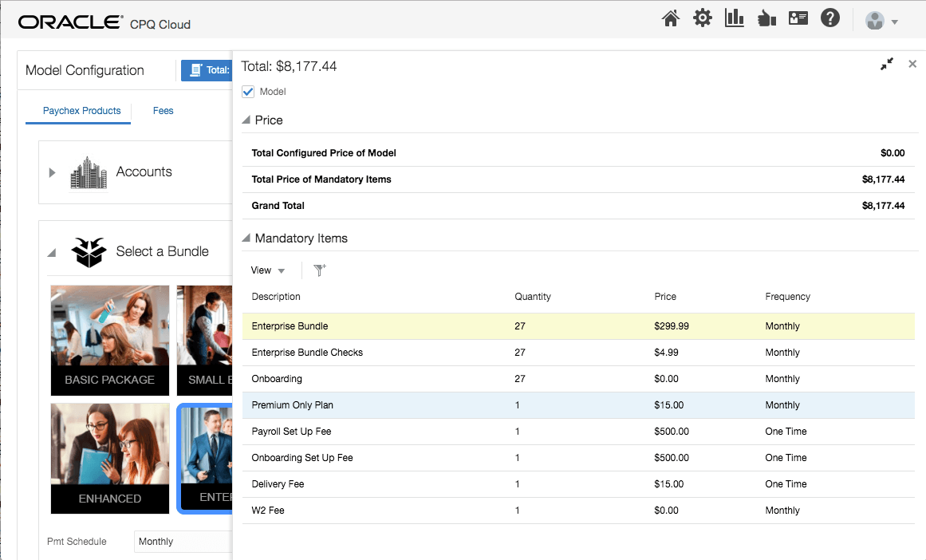Collapse the Price section

(246, 120)
